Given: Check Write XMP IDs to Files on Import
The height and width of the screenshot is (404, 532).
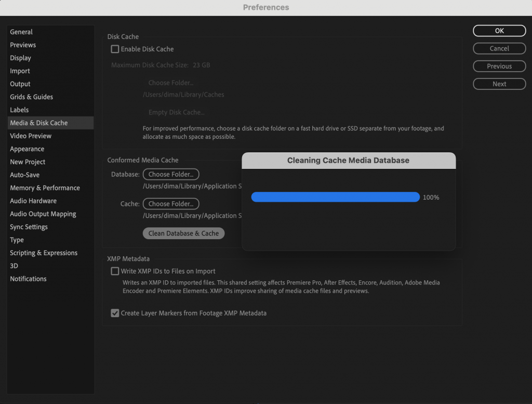Looking at the screenshot, I should point(115,271).
